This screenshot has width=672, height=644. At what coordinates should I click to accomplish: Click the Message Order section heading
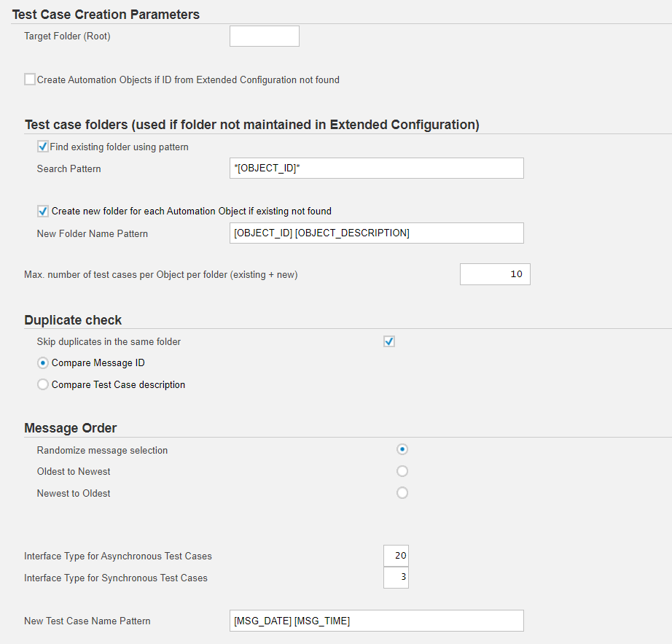click(70, 428)
